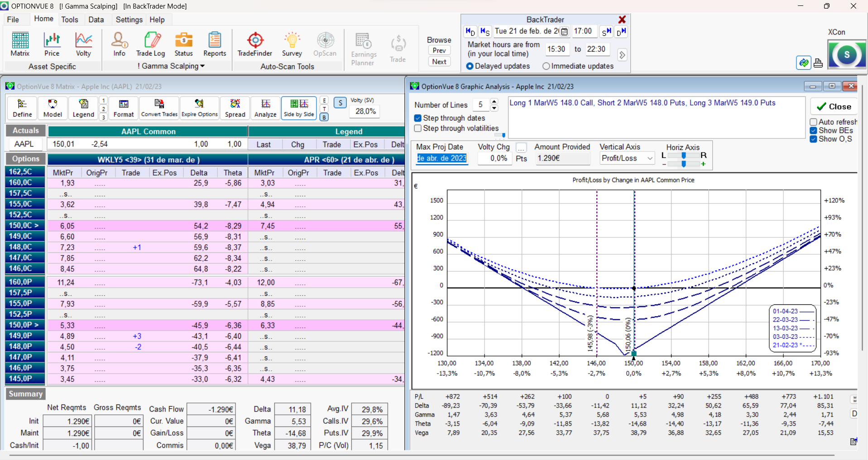Click matrix page 1 button
Viewport: 868px width, 460px height.
pos(104,100)
